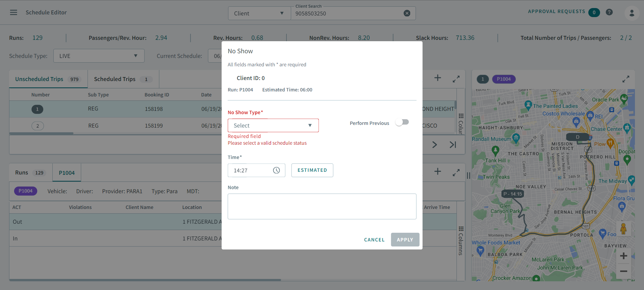Select the P1004 run tab
This screenshot has height=290, width=644.
[x=67, y=173]
